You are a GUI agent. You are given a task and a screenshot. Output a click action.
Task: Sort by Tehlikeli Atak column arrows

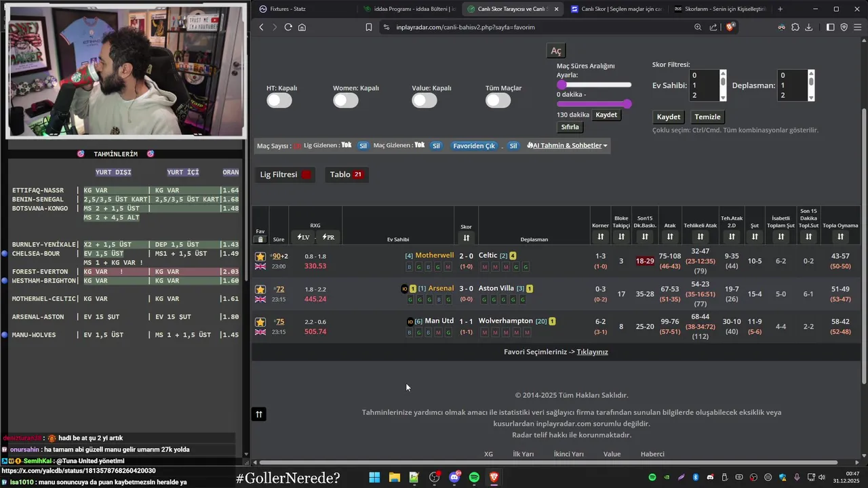pos(700,237)
